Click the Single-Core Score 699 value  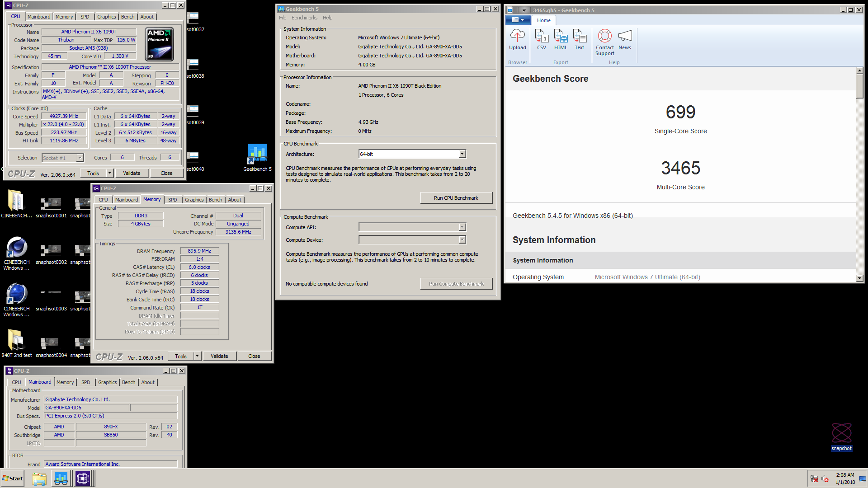pos(680,112)
